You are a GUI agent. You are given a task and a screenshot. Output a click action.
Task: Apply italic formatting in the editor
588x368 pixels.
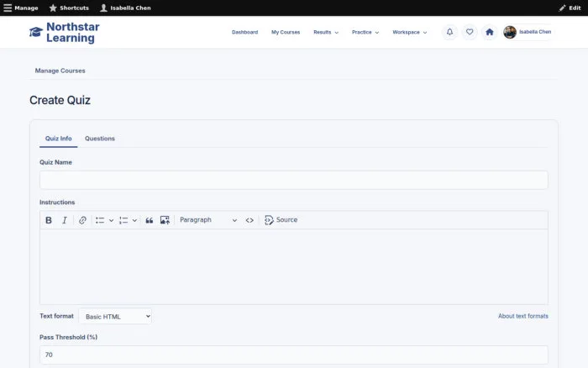tap(65, 220)
